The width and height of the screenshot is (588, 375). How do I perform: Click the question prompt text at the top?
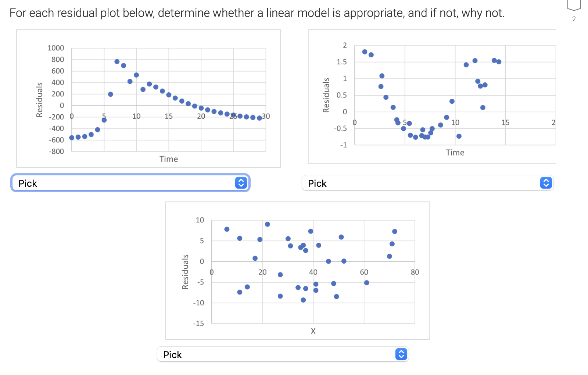click(x=257, y=13)
